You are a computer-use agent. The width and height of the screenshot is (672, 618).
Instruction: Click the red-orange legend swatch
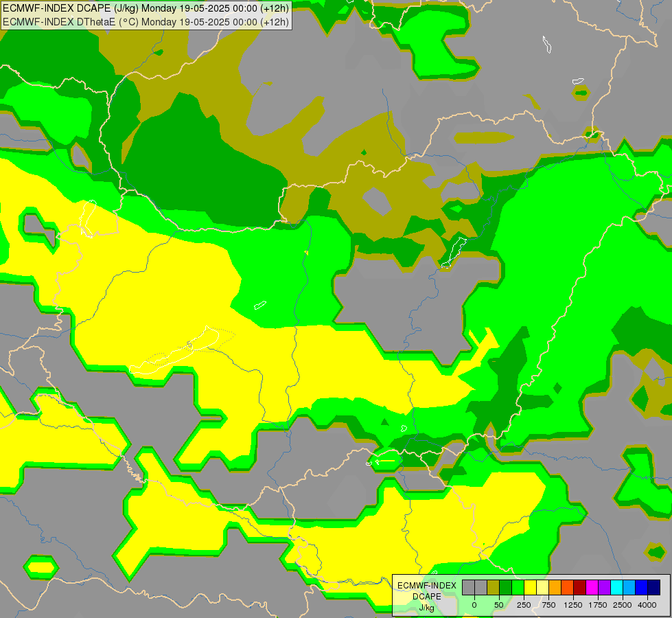pos(567,587)
